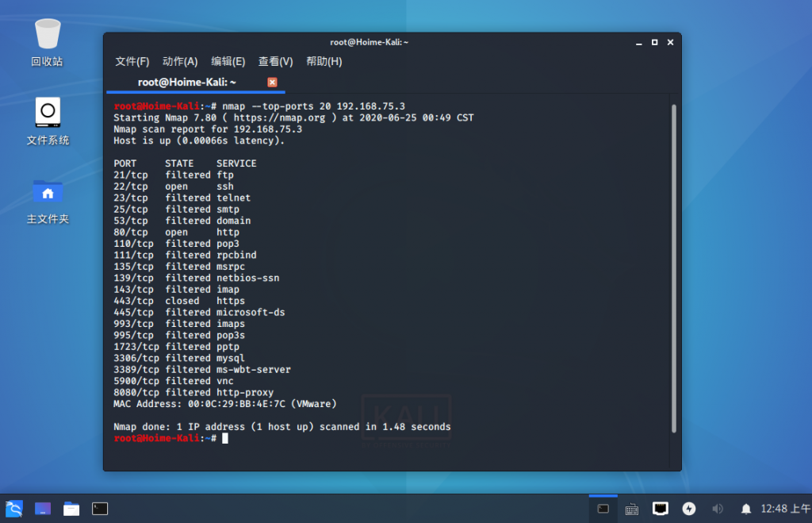Click the PORT STATE SERVICE header line
This screenshot has height=523, width=812.
point(185,163)
